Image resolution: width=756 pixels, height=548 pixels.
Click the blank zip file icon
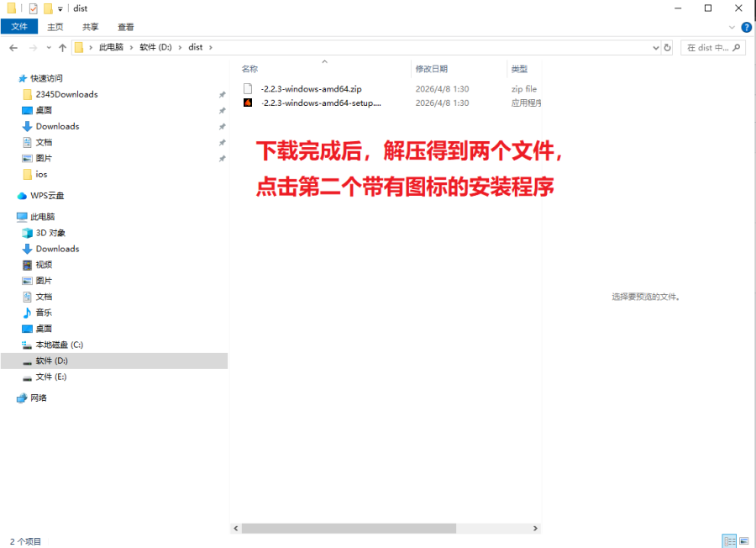(248, 89)
